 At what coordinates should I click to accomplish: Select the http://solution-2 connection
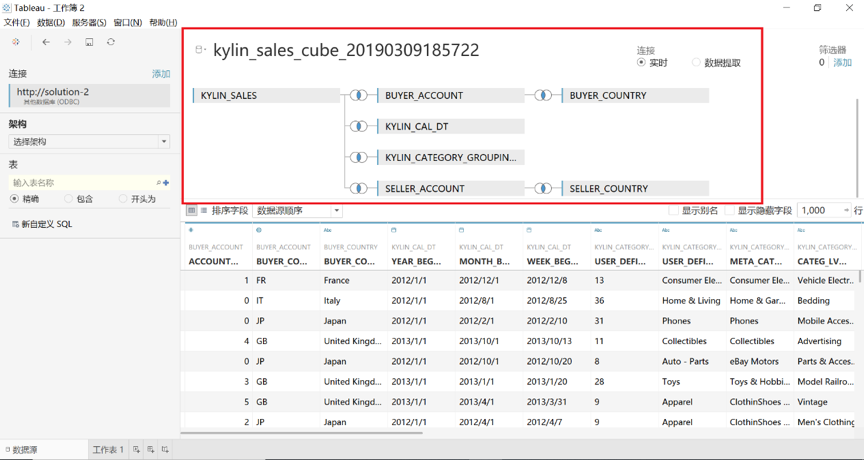89,95
